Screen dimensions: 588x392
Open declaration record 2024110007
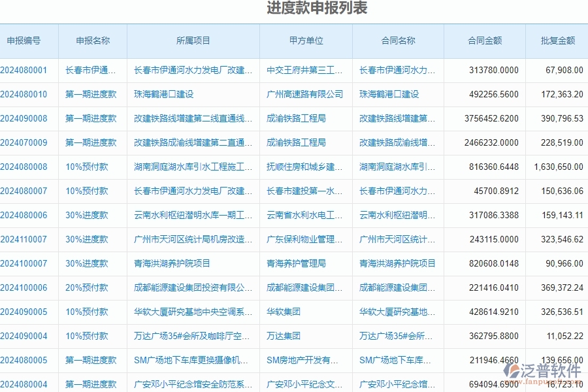(28, 239)
